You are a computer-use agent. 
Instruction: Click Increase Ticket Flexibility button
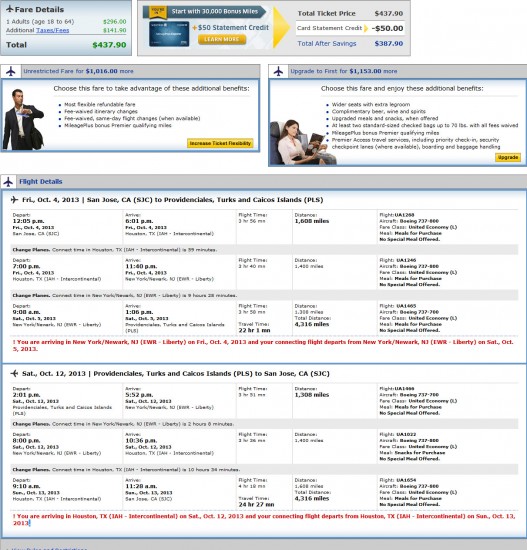220,143
